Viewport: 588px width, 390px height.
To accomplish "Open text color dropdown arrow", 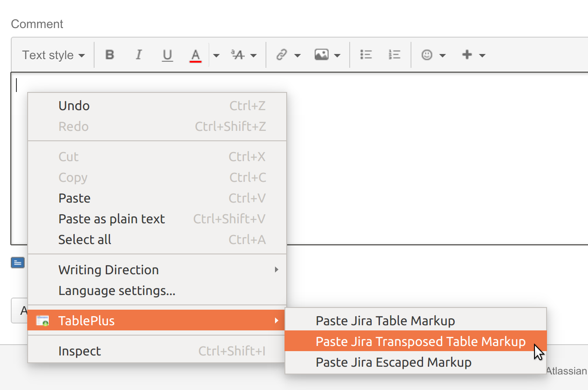I will pos(216,55).
